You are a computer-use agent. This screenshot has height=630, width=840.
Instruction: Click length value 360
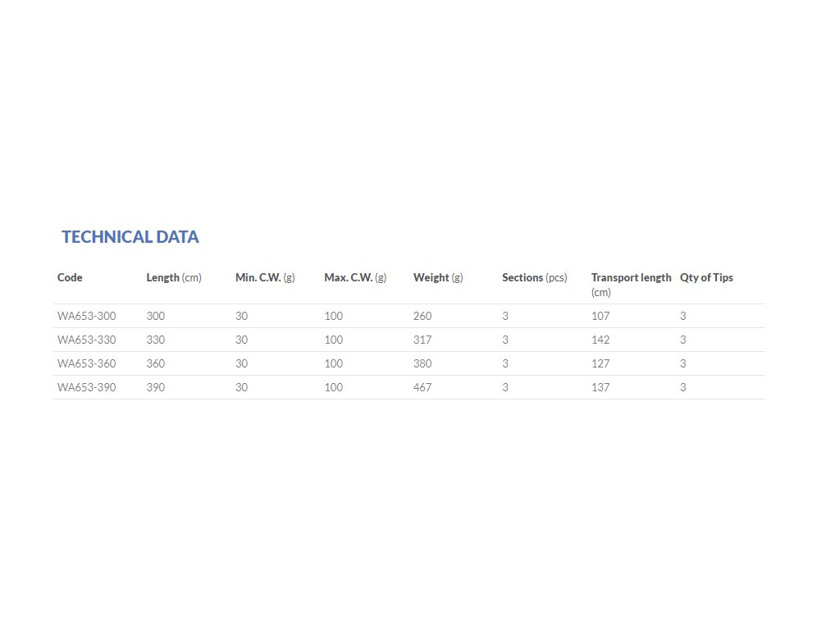(155, 363)
